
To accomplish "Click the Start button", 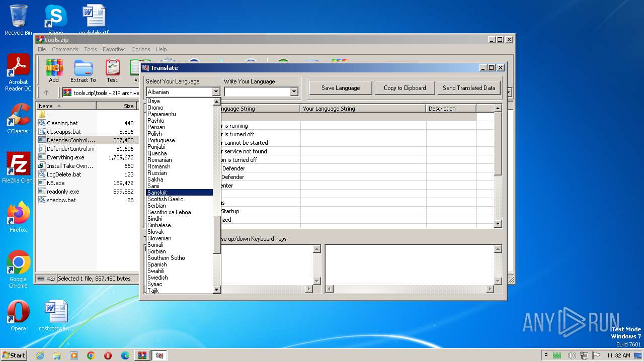I will (14, 355).
